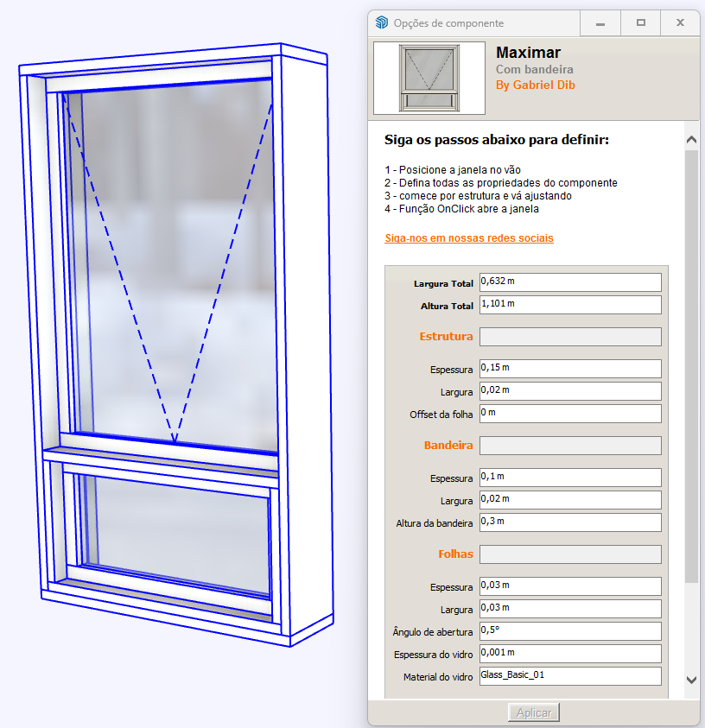Select the Material do vidro field
Viewport: 705px width, 728px height.
coord(569,676)
